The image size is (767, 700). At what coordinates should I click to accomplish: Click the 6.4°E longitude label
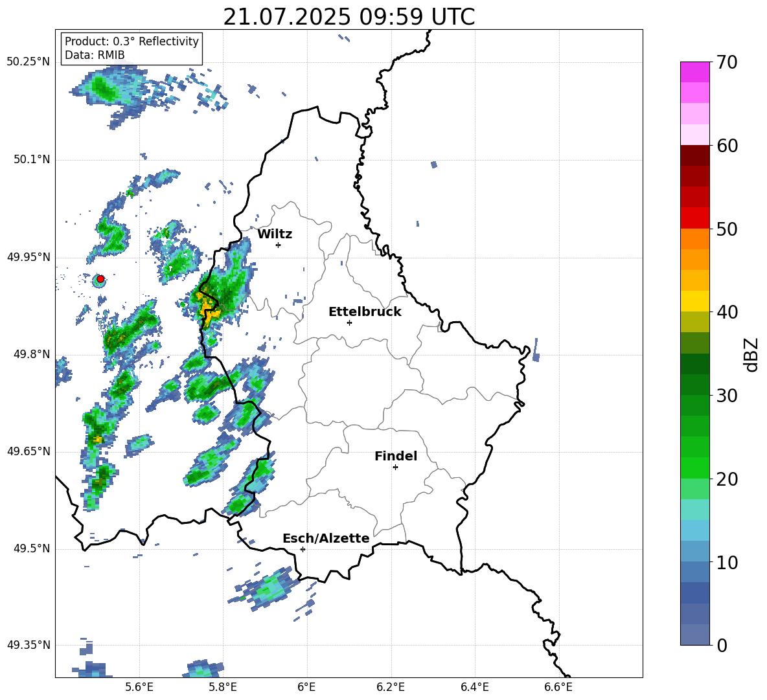[x=474, y=687]
